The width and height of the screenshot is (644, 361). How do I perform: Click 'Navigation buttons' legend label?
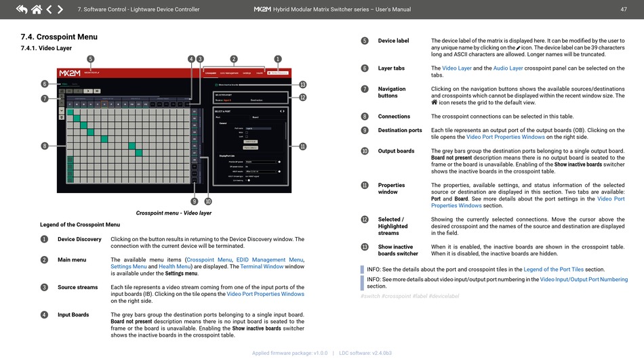(392, 92)
